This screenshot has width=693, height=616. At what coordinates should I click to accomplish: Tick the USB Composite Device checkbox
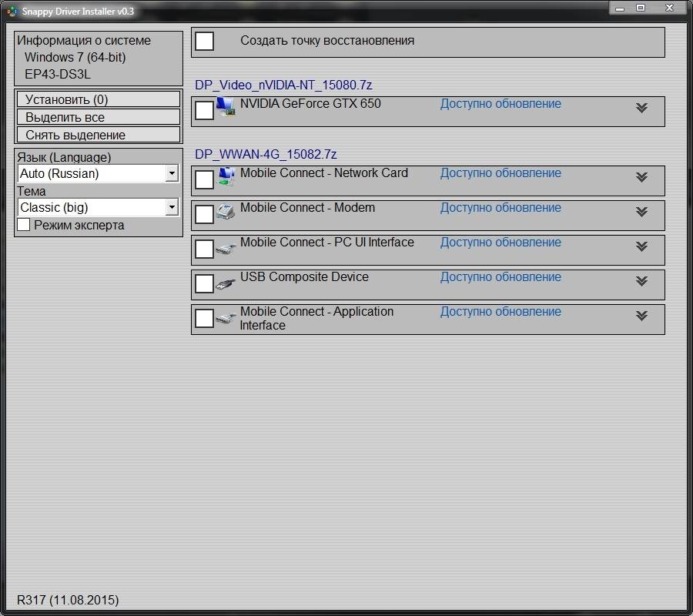pos(204,283)
